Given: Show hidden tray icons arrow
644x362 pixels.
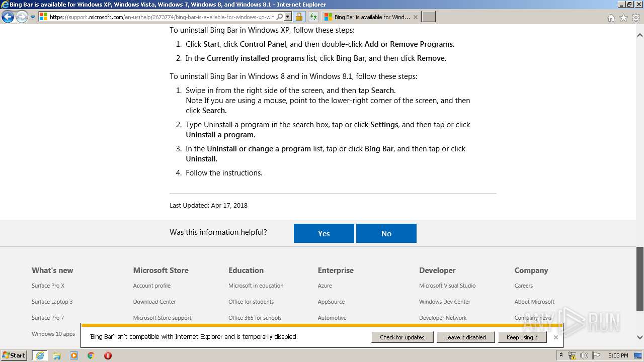Looking at the screenshot, I should point(561,355).
